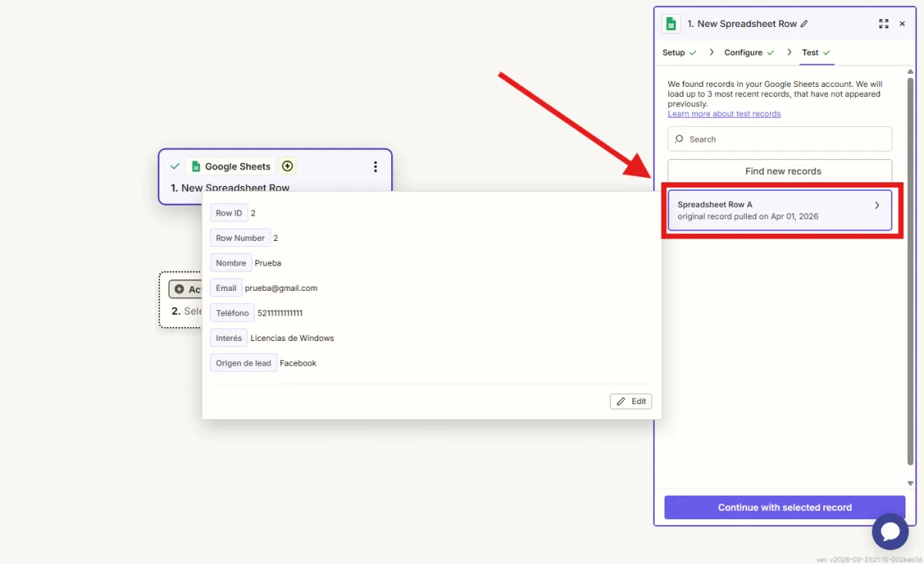The width and height of the screenshot is (924, 564).
Task: Click the Licencias de Windows value
Action: 293,338
